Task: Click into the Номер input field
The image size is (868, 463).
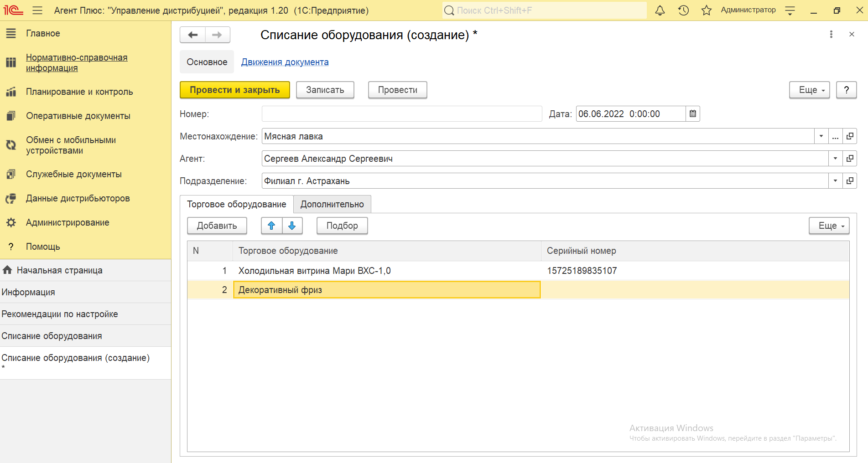Action: tap(401, 114)
